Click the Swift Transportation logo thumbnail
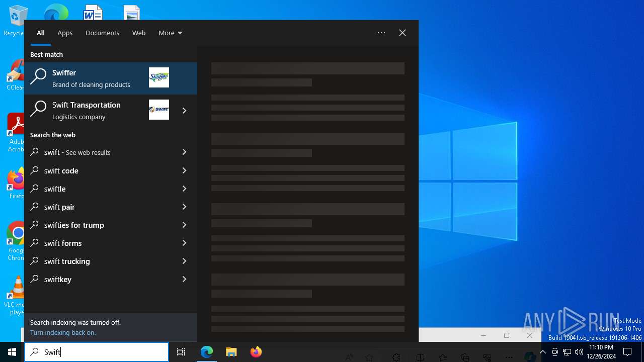Viewport: 644px width, 362px height. click(159, 110)
